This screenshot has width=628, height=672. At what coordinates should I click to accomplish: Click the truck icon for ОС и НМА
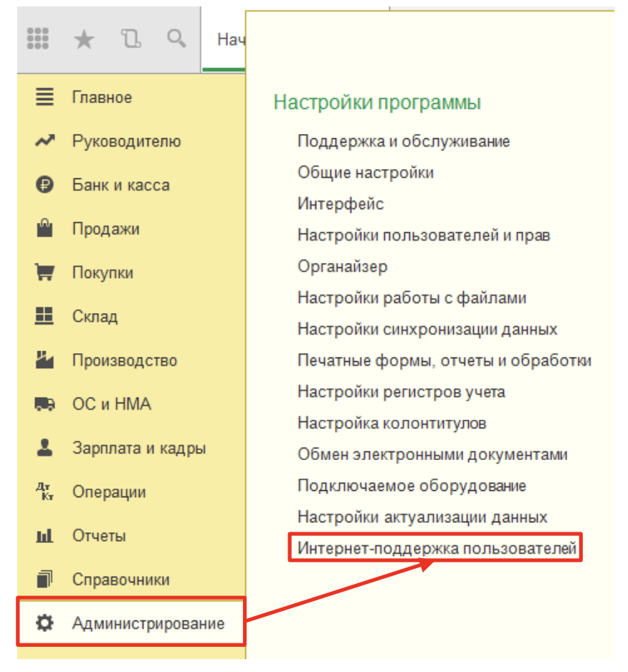[44, 405]
